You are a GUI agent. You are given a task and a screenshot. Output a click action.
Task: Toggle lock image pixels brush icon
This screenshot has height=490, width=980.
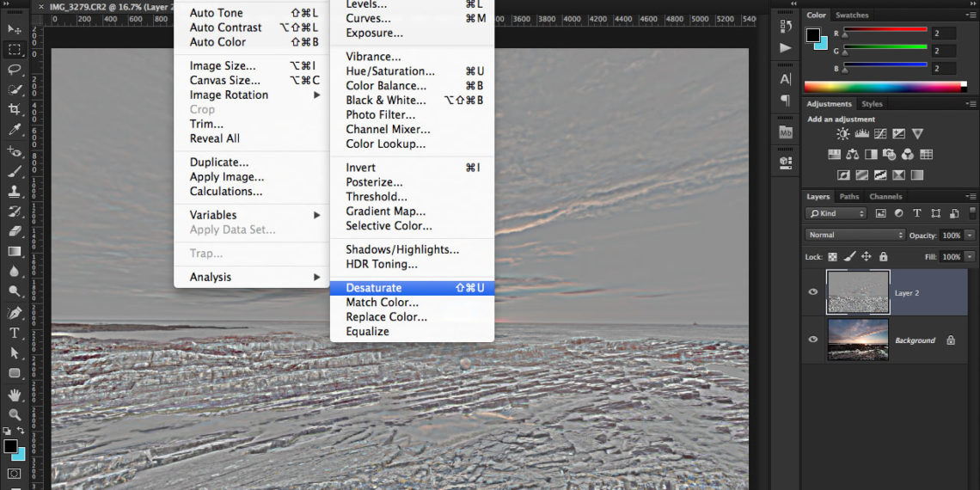point(849,256)
